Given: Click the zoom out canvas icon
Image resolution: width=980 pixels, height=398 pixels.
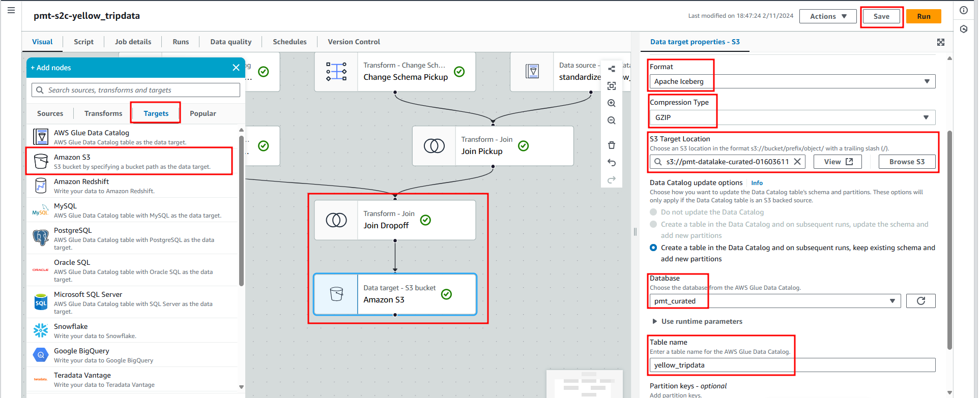Looking at the screenshot, I should (x=612, y=120).
